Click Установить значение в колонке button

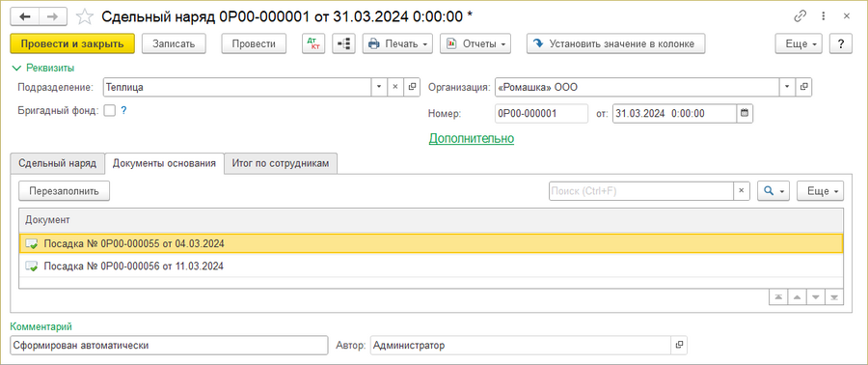click(x=615, y=43)
